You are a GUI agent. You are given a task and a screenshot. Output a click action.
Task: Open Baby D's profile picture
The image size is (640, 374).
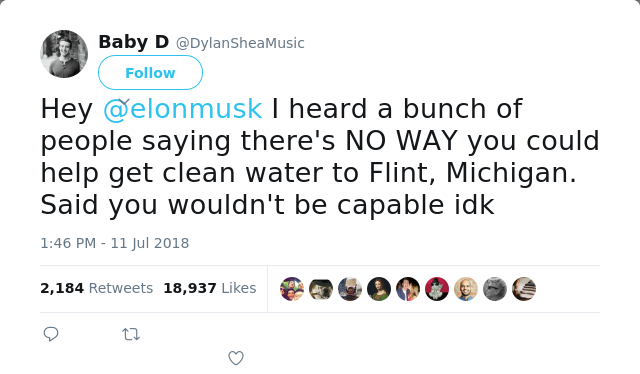[64, 54]
